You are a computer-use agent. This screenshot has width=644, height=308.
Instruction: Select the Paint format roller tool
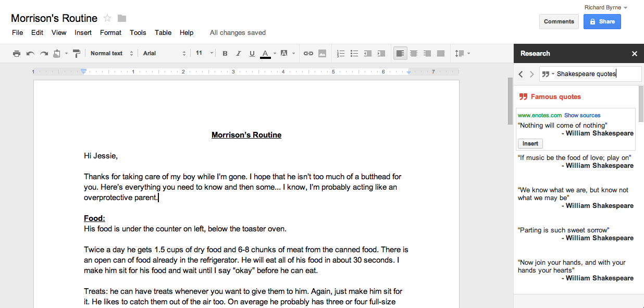point(77,53)
